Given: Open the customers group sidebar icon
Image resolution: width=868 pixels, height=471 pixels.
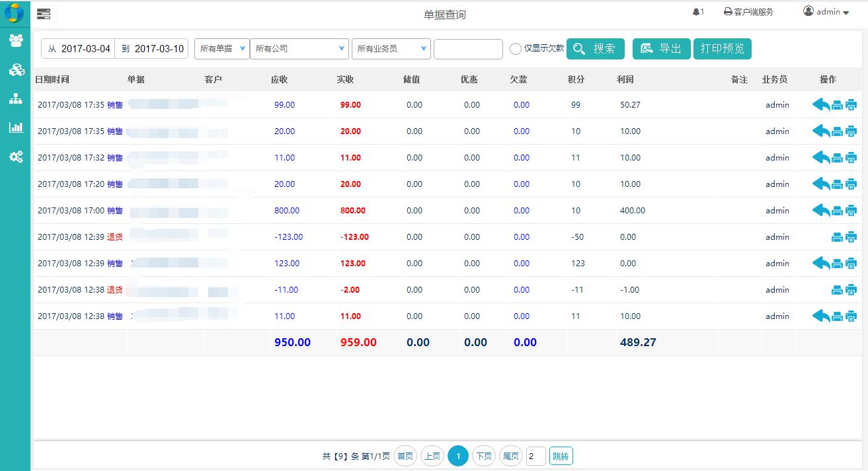Looking at the screenshot, I should click(16, 41).
